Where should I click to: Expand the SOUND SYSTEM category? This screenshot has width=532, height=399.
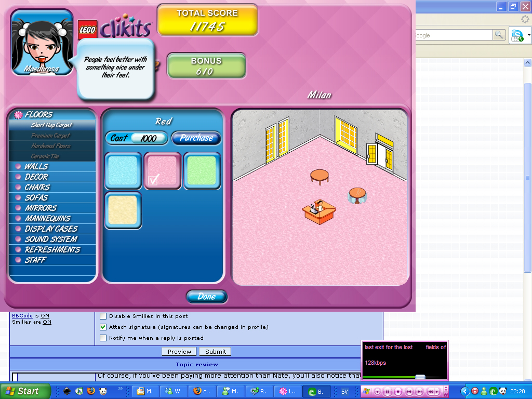click(x=52, y=239)
